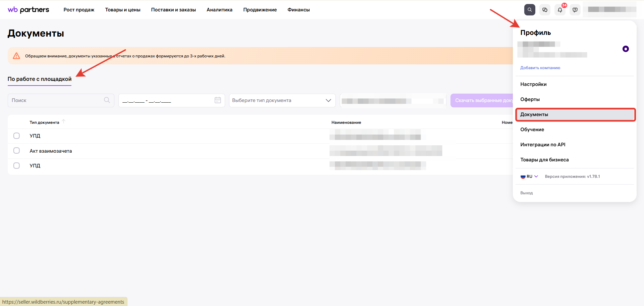The image size is (644, 306).
Task: Select Документы in profile menu
Action: pos(575,114)
